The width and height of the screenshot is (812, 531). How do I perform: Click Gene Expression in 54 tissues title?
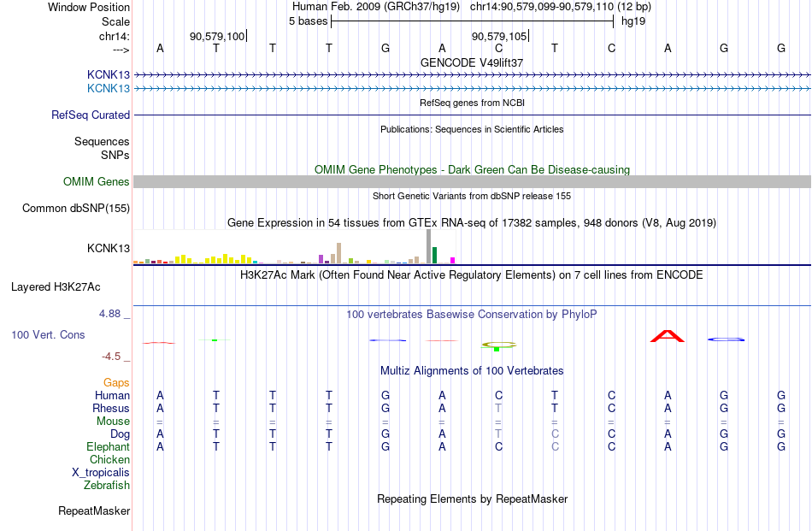pyautogui.click(x=472, y=223)
